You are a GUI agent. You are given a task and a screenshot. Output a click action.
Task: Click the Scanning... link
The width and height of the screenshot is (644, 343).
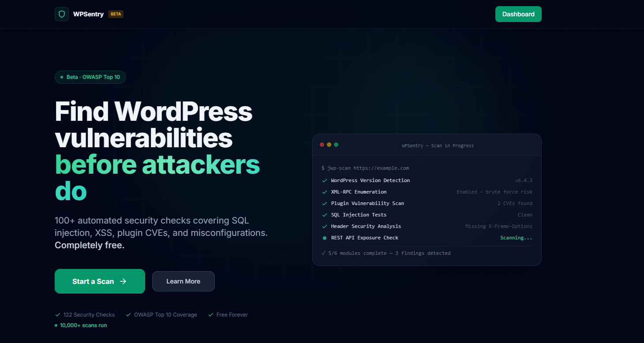click(x=516, y=238)
